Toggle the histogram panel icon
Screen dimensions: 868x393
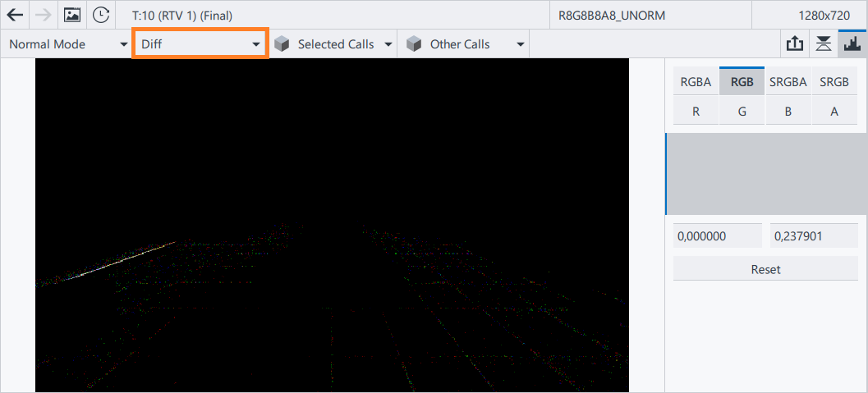(852, 44)
